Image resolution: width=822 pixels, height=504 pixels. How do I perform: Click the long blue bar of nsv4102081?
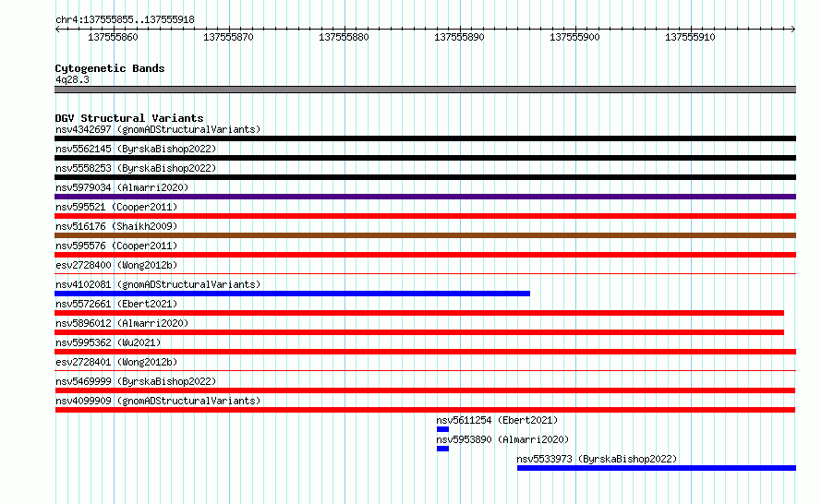tap(292, 294)
